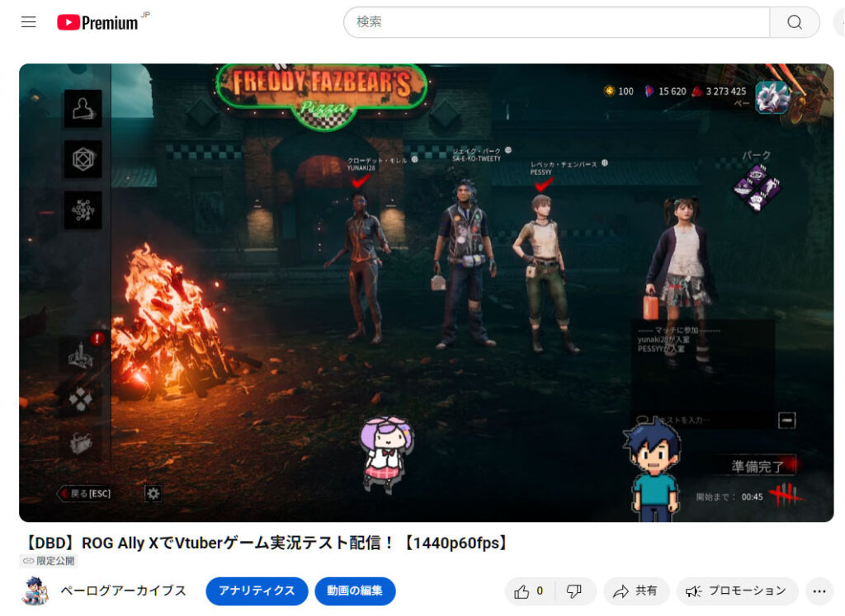The width and height of the screenshot is (845, 616).
Task: Click the 限定公開 unlisted badge
Action: pyautogui.click(x=49, y=561)
